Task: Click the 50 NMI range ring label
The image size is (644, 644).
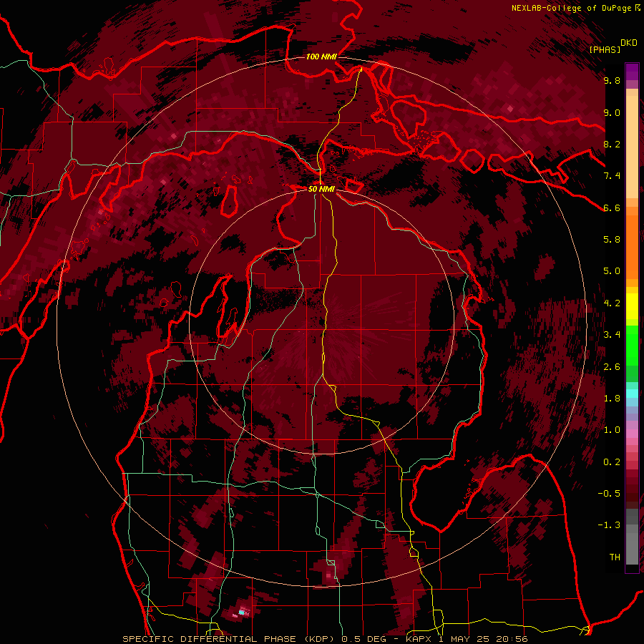Action: (321, 189)
